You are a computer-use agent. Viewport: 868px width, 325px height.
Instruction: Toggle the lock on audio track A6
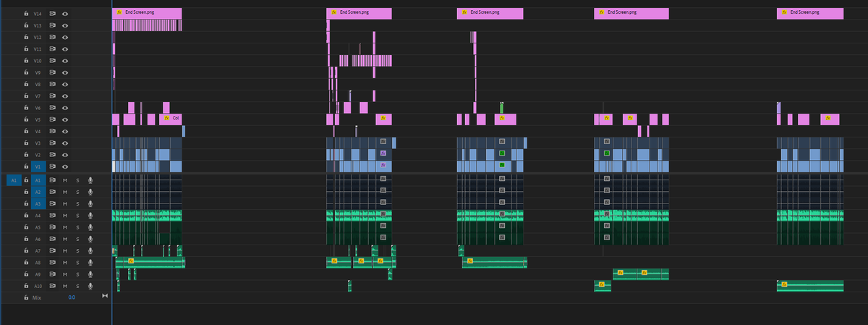coord(26,239)
